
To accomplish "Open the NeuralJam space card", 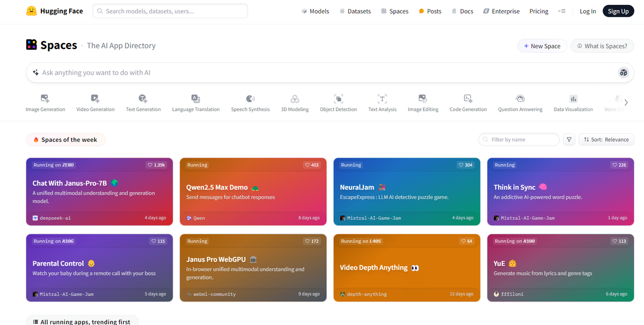I will (407, 192).
